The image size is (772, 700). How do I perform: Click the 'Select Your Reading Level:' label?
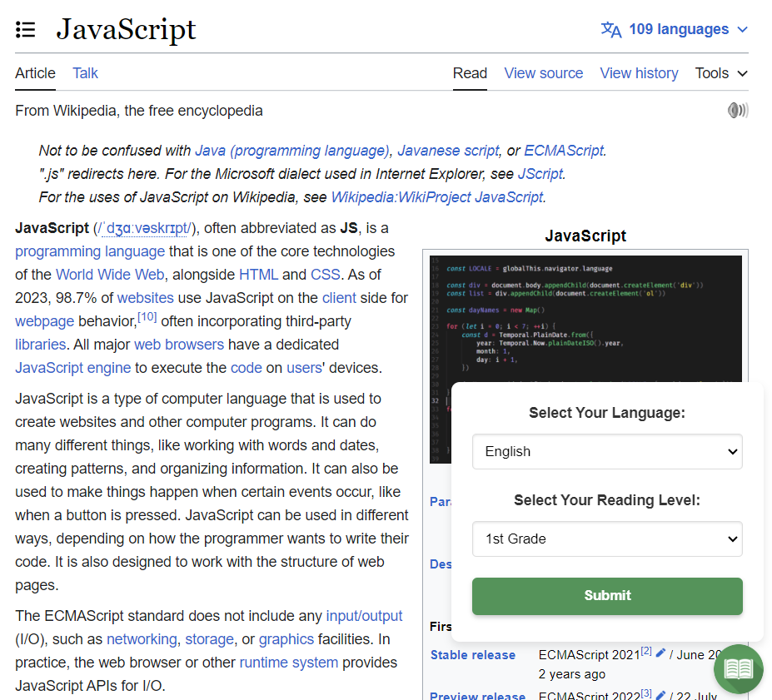(x=607, y=500)
